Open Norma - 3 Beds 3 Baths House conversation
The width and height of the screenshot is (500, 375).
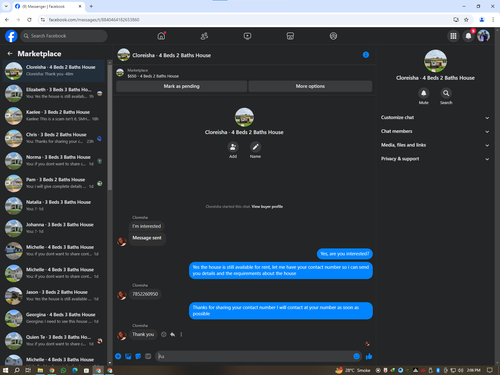54,161
